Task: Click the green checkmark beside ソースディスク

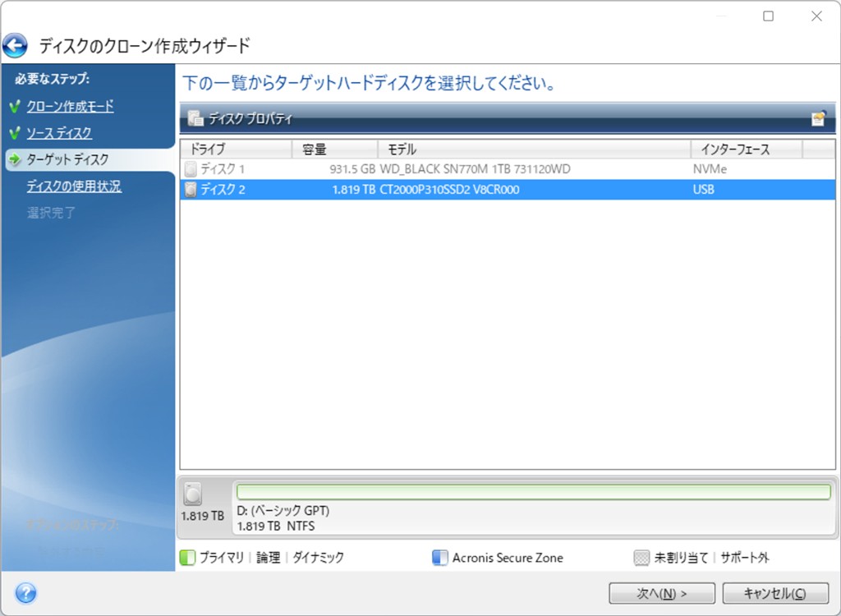Action: pyautogui.click(x=15, y=133)
